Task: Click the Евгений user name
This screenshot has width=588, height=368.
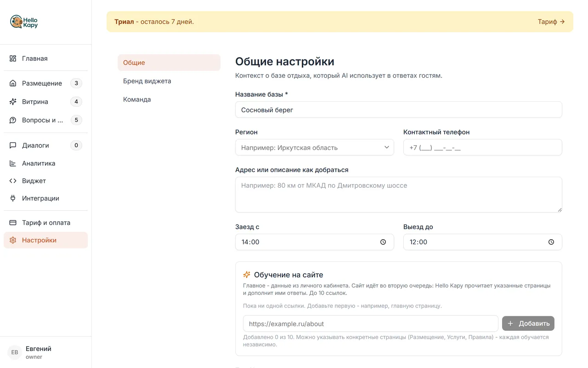Action: 39,349
